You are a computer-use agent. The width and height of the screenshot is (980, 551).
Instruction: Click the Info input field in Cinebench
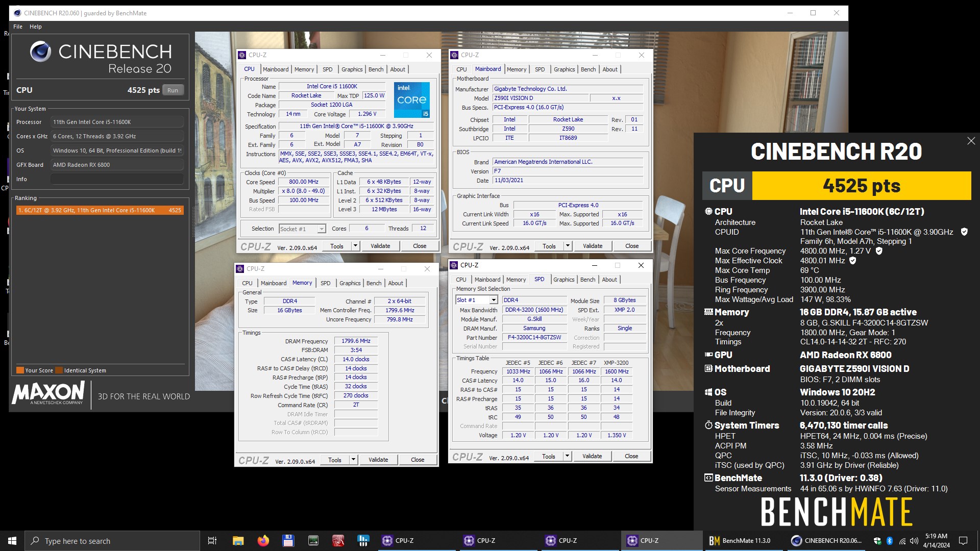[x=117, y=179]
